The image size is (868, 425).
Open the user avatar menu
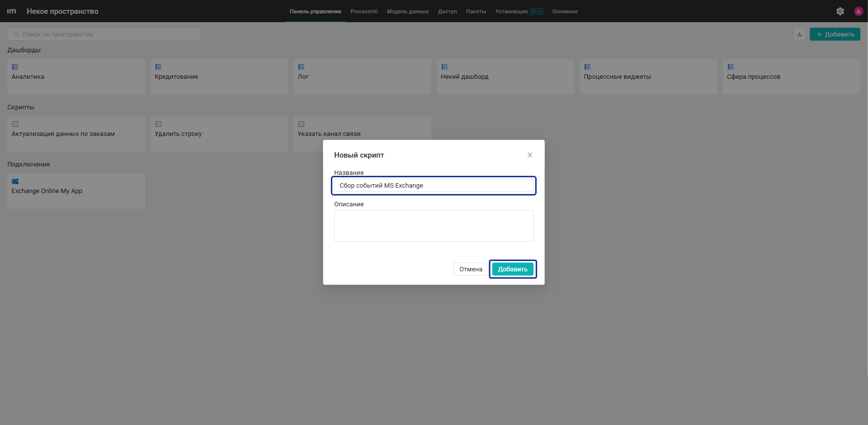[x=858, y=11]
